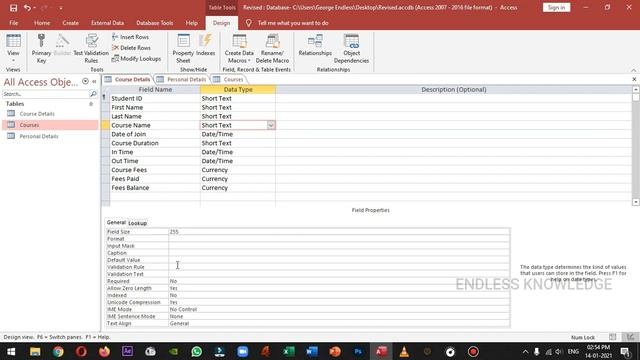The image size is (640, 360).
Task: Open Google Chrome from taskbar
Action: 58,351
